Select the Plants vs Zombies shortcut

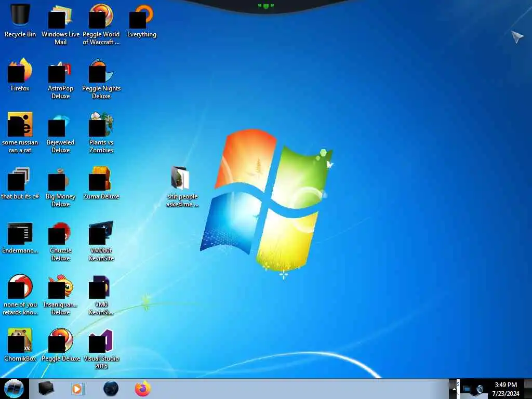click(x=101, y=132)
